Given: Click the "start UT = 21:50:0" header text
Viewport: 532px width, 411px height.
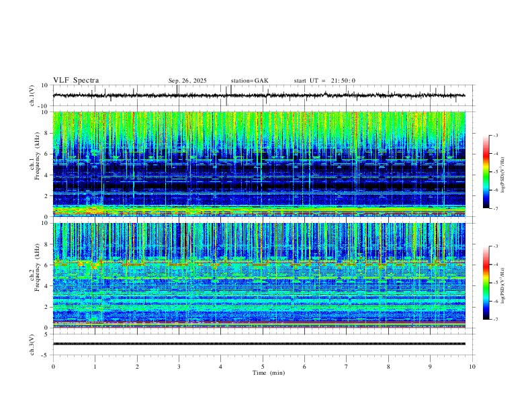Looking at the screenshot, I should pyautogui.click(x=324, y=81).
